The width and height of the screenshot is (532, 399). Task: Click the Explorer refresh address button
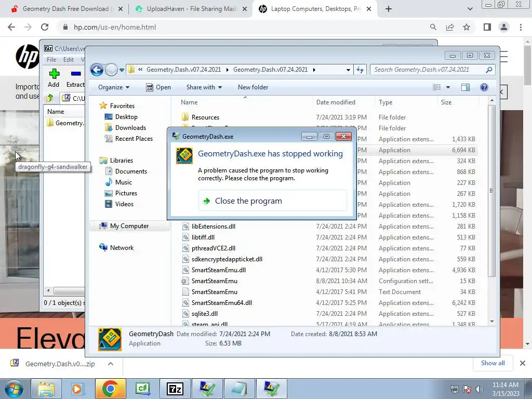360,70
